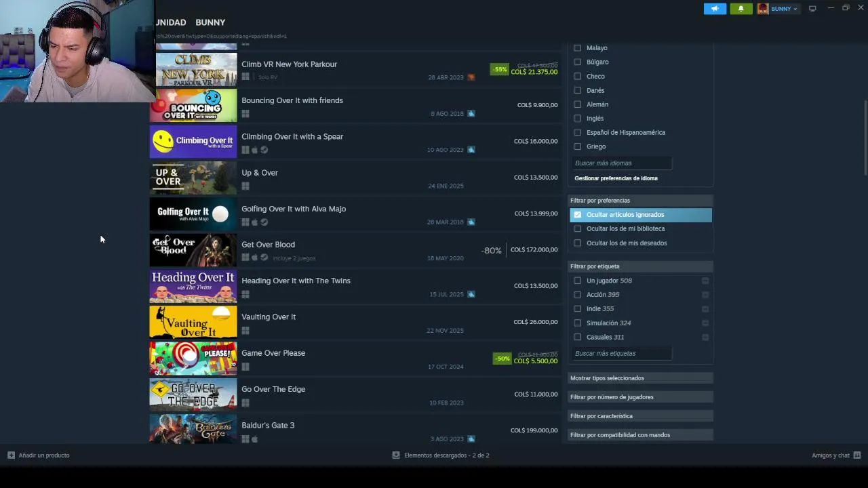Tick the Alemán language checkbox
This screenshot has height=488, width=868.
[x=578, y=104]
